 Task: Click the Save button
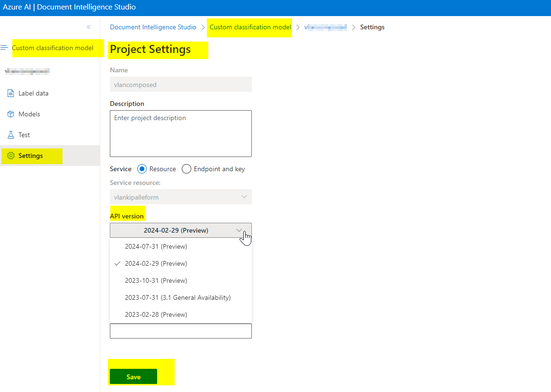[x=133, y=376]
